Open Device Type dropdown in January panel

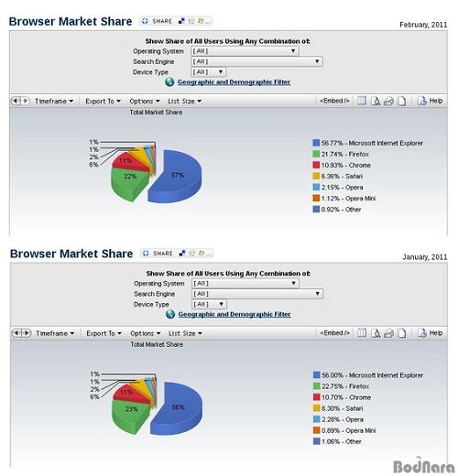[x=209, y=304]
